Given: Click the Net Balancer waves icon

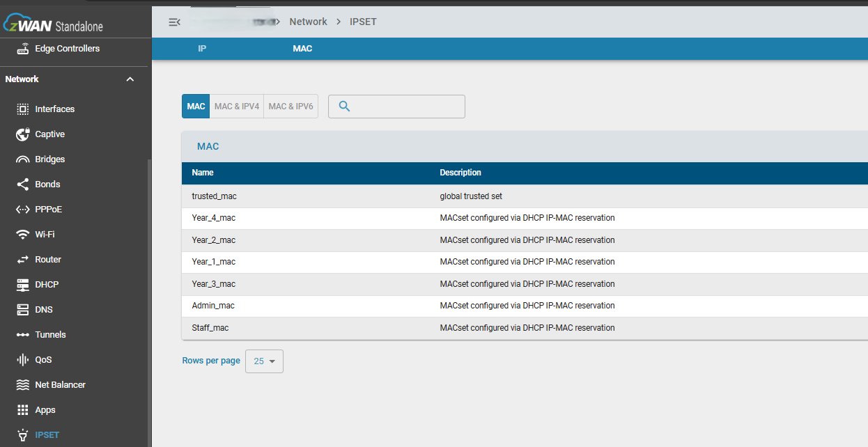Looking at the screenshot, I should click(x=23, y=385).
